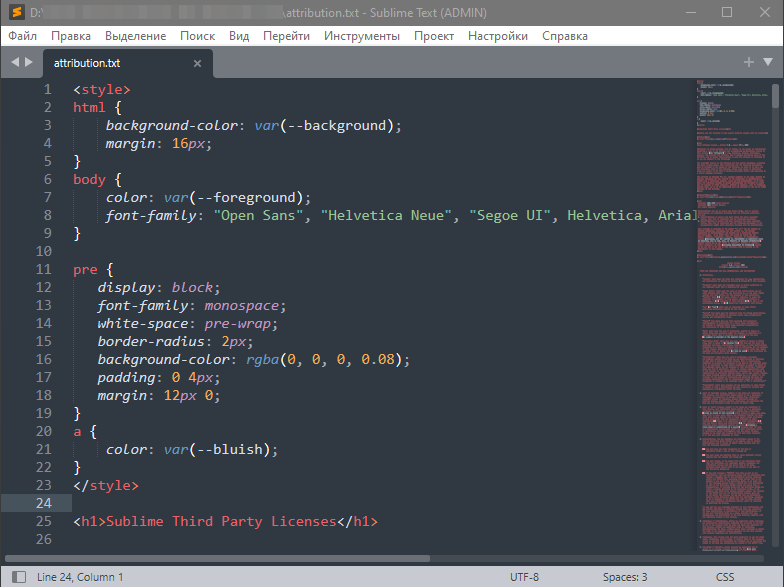Click the html selector on line 2

(x=89, y=108)
